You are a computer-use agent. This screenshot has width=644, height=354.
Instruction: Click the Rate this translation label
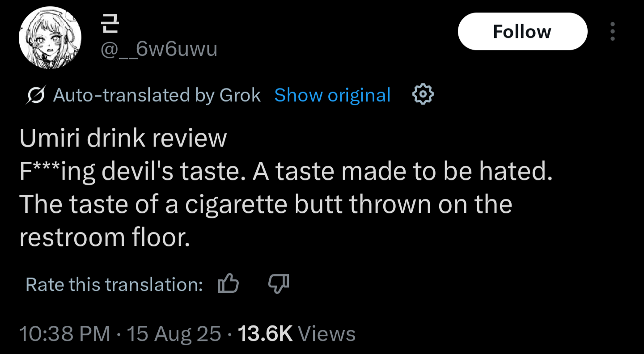tap(114, 285)
